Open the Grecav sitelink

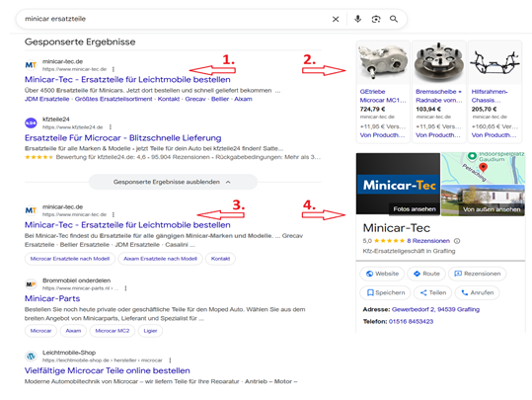(195, 99)
